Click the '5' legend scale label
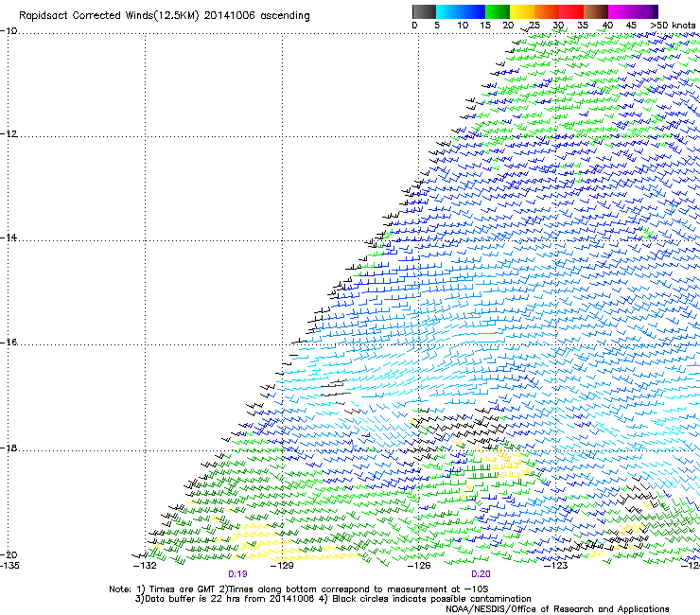Screen dimensions: 700x615 (x=437, y=26)
